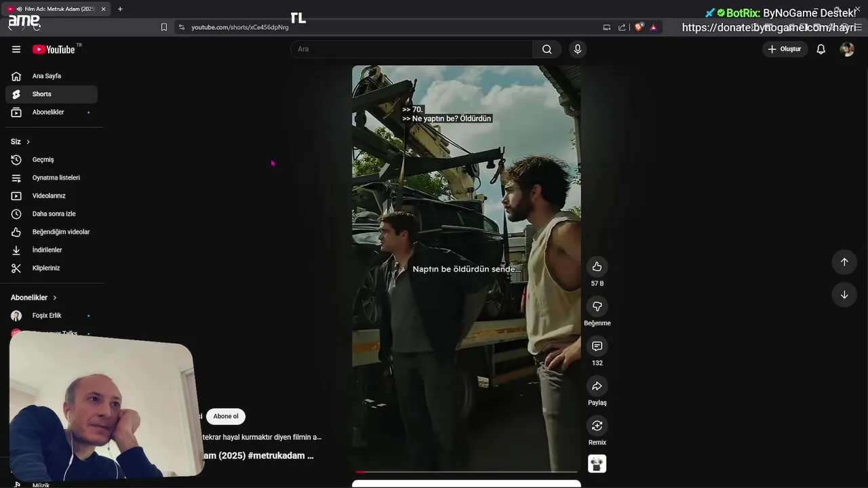The image size is (868, 488).
Task: Click the search magnifier button
Action: pyautogui.click(x=547, y=49)
